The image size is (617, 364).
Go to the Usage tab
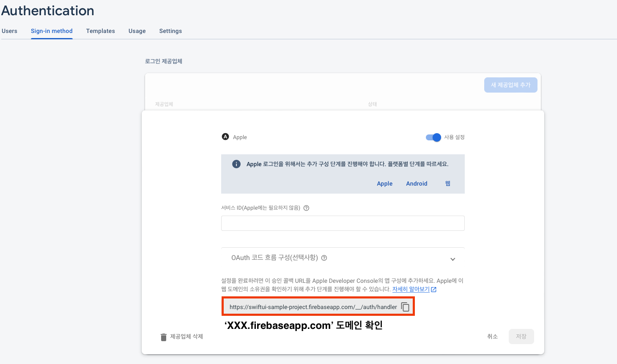click(137, 31)
